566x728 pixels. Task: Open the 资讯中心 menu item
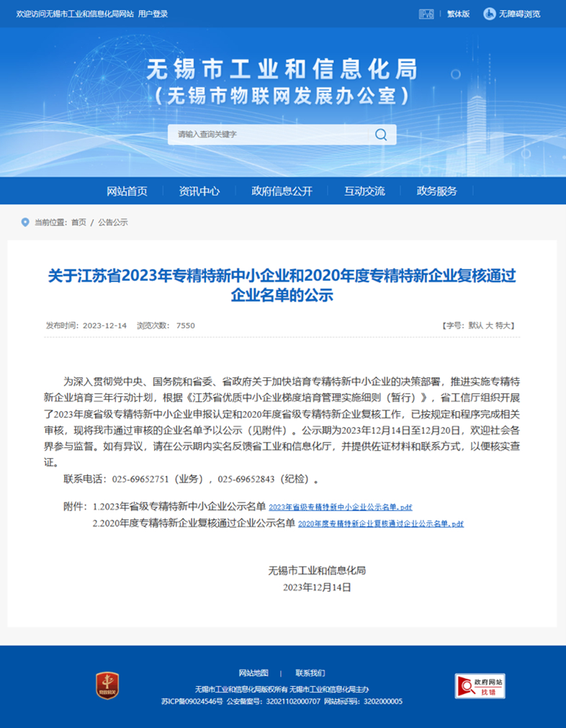[199, 192]
